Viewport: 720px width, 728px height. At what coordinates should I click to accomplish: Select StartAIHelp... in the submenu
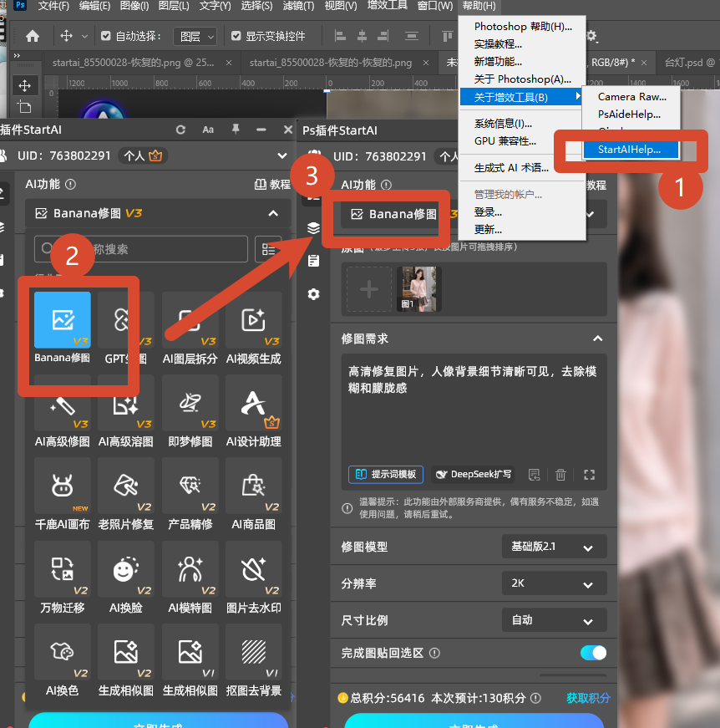tap(630, 150)
